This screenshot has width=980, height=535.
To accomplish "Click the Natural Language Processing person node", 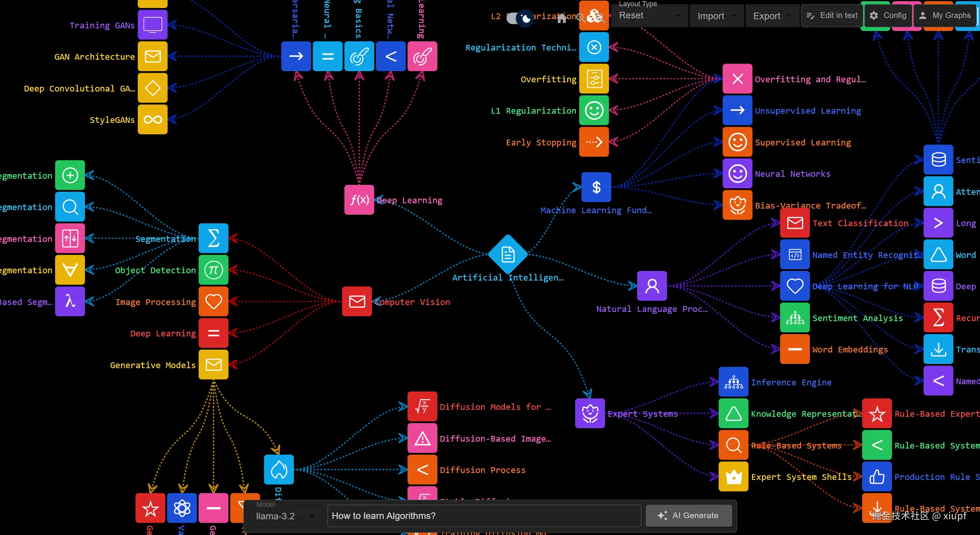I will [x=652, y=286].
